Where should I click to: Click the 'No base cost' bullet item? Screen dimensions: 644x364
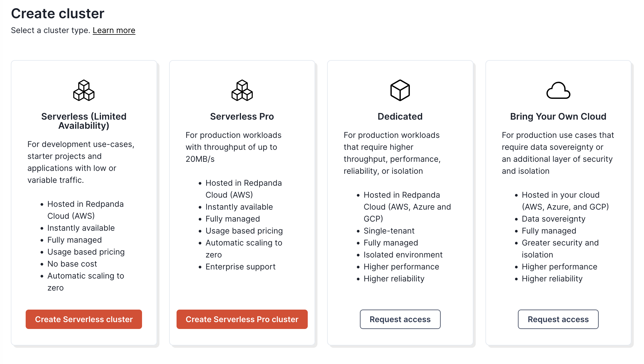[72, 264]
